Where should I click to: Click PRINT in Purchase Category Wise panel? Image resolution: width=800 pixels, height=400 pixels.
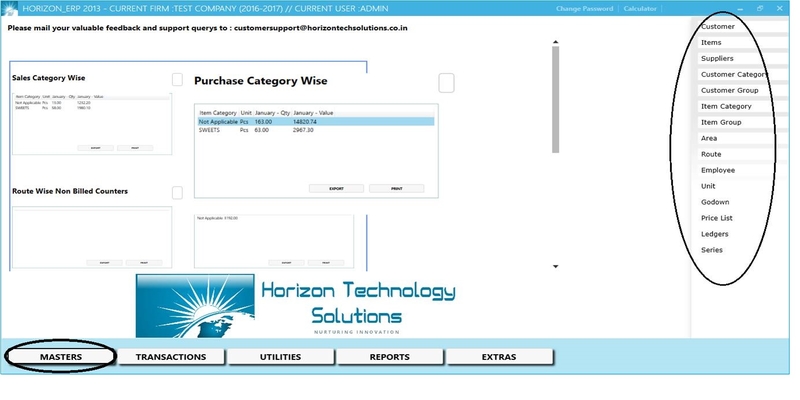396,188
